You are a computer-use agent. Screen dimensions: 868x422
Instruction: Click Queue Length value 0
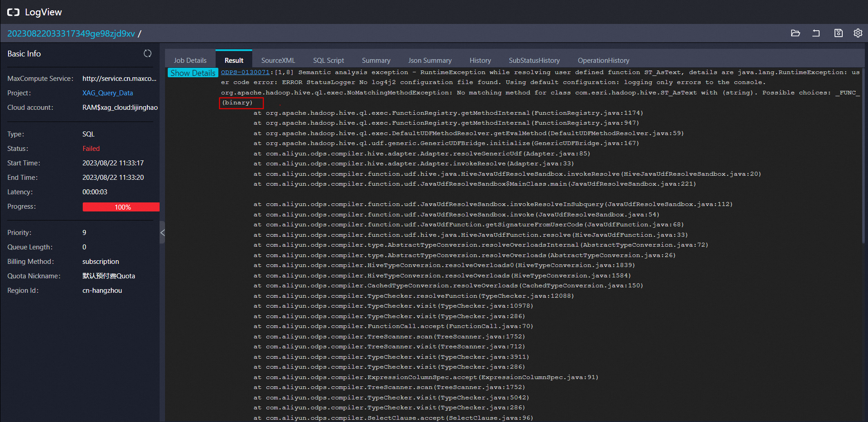click(84, 247)
